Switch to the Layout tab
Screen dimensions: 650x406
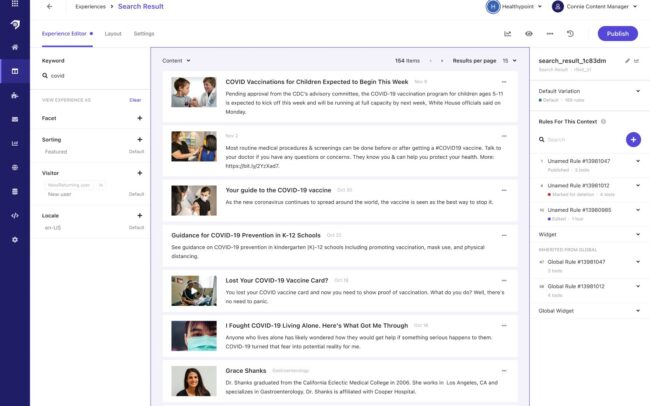pos(113,34)
